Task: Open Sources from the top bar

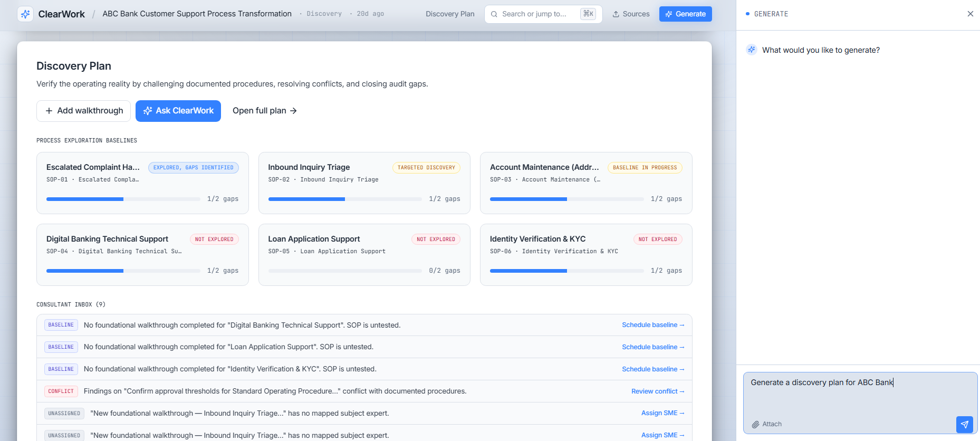Action: 631,14
